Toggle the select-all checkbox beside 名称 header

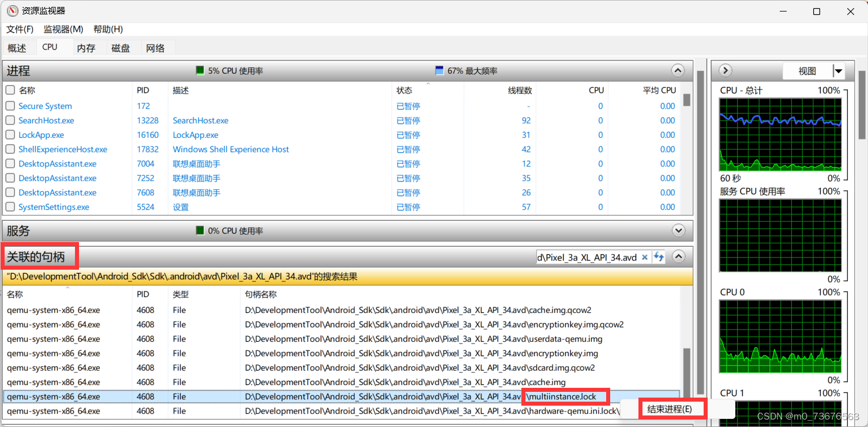click(x=10, y=90)
